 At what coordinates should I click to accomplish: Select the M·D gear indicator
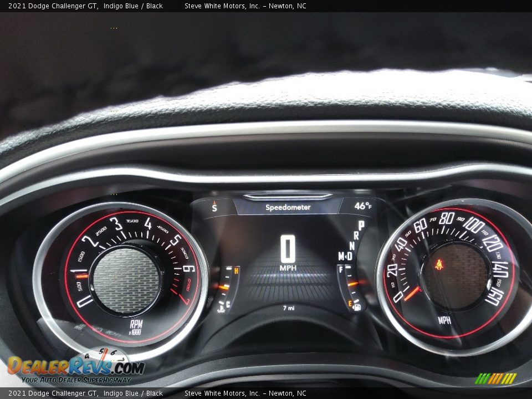click(x=345, y=256)
